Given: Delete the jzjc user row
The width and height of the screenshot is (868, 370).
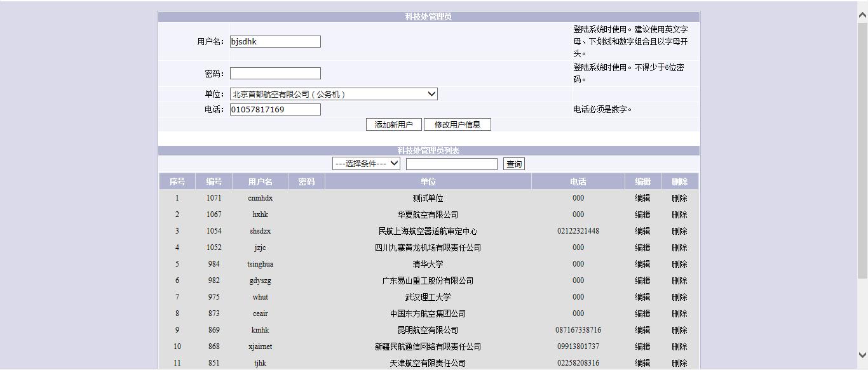Looking at the screenshot, I should click(x=679, y=248).
